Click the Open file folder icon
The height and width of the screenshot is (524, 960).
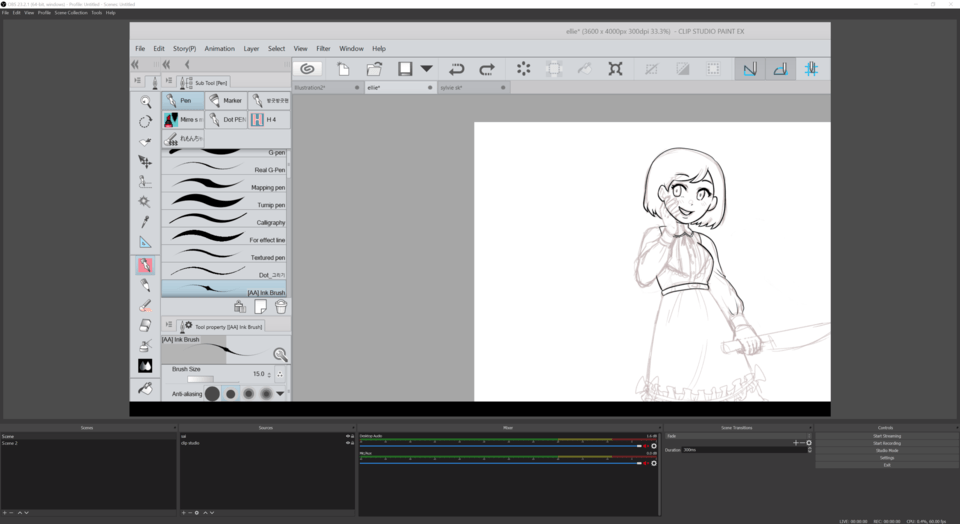tap(374, 69)
